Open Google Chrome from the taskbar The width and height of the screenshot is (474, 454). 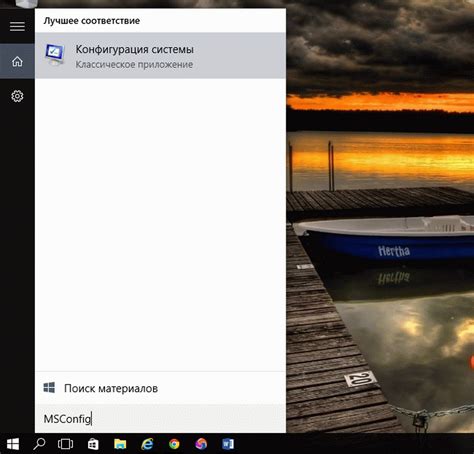pos(174,444)
